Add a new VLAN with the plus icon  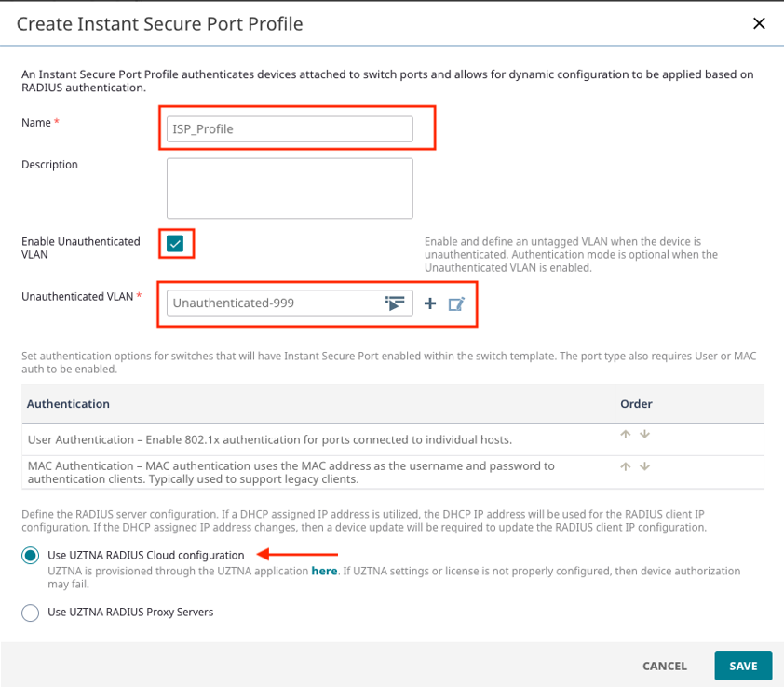tap(429, 303)
